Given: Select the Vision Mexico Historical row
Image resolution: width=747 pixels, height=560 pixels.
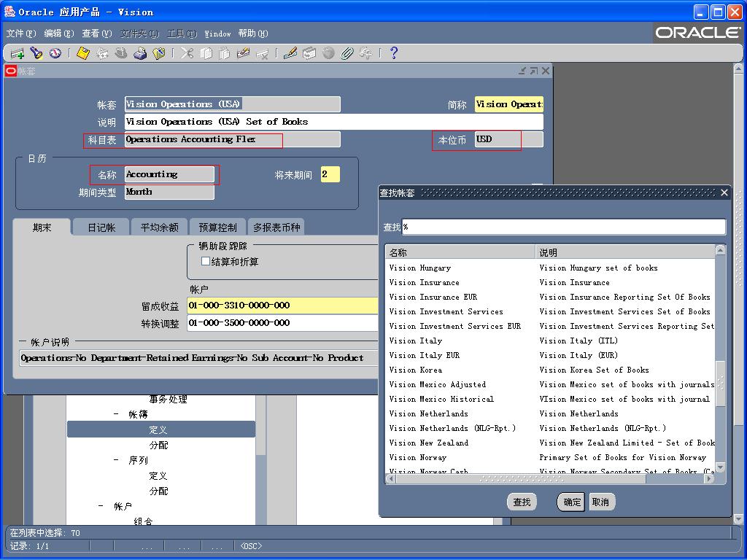Looking at the screenshot, I should coord(550,399).
